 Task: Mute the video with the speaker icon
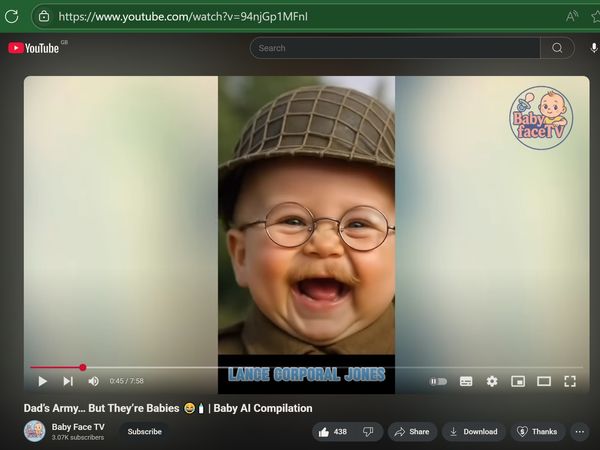93,381
